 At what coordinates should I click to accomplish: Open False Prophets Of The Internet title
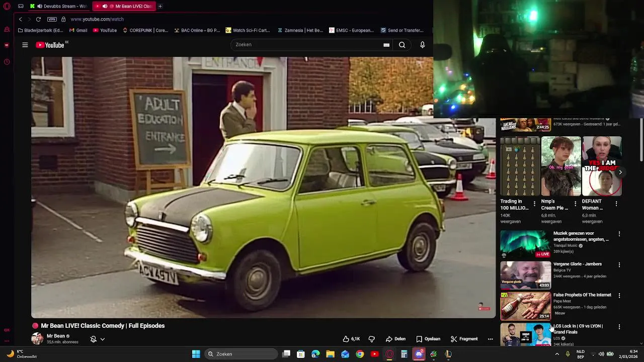(582, 295)
